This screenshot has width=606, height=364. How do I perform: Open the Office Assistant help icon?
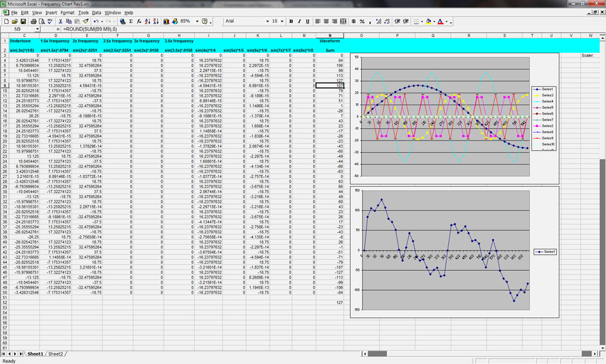[205, 21]
